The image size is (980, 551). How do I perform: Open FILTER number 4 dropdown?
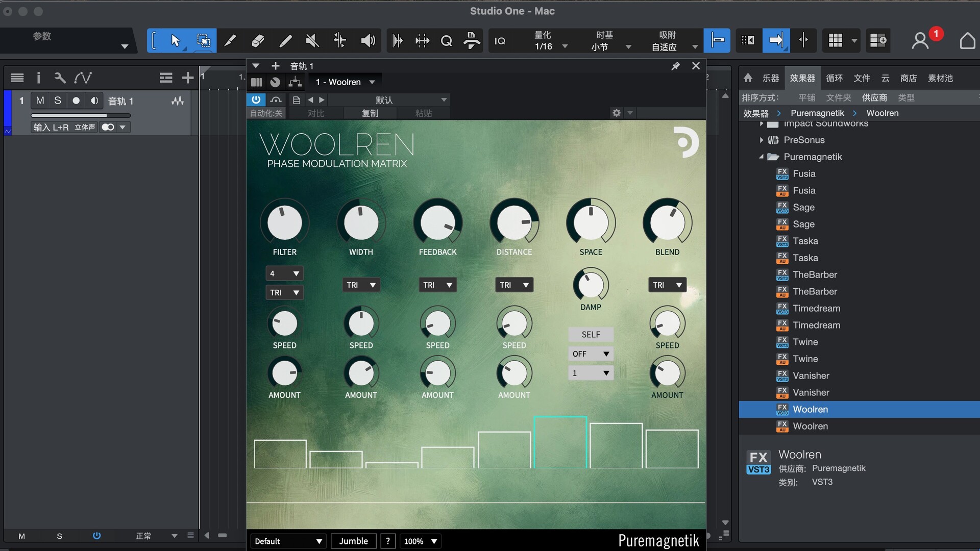[284, 273]
